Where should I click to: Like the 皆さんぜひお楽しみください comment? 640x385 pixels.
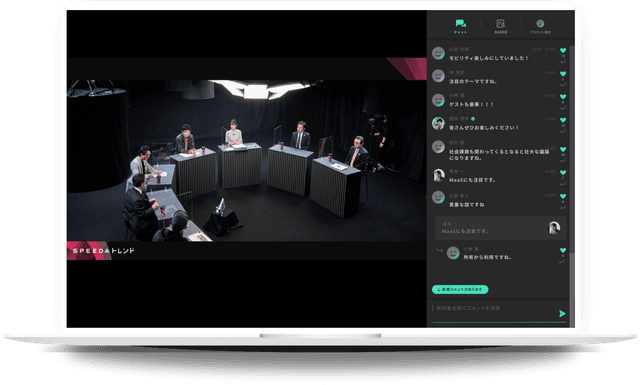[563, 120]
